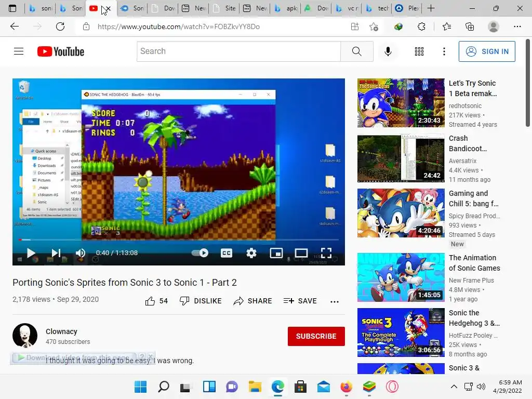Switch to the Plex tab
This screenshot has height=399, width=532.
[x=407, y=8]
